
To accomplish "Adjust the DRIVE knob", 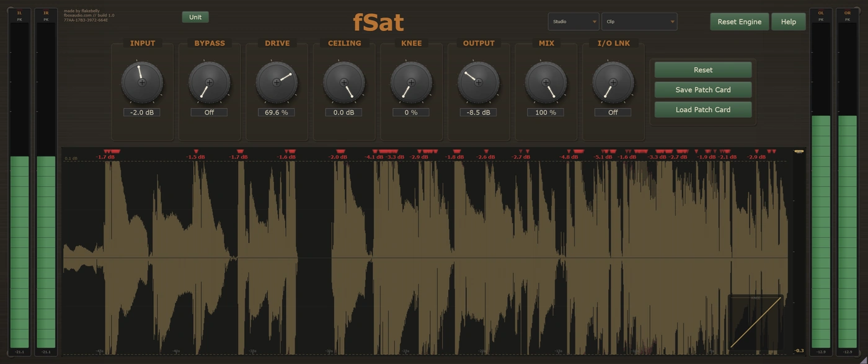I will 277,82.
